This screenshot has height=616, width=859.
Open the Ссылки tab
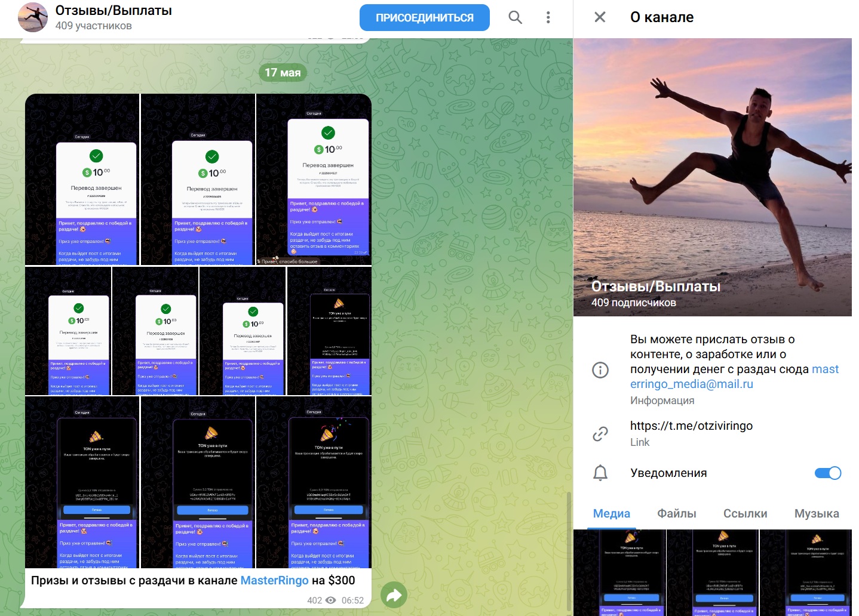click(745, 513)
